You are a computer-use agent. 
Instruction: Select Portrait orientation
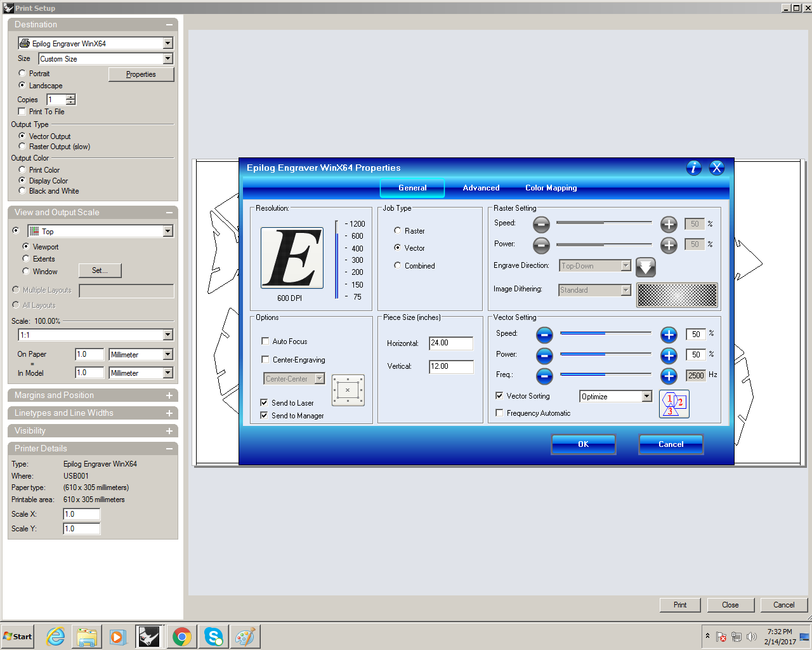tap(22, 73)
